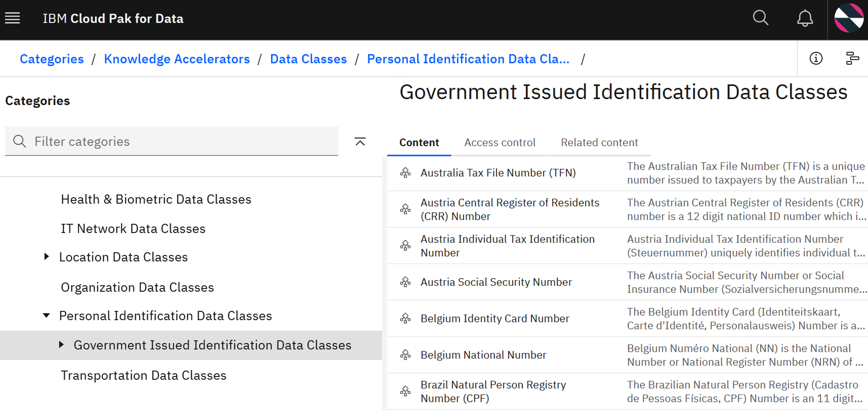Click the data class icon beside Austria Central Register
The height and width of the screenshot is (410, 868).
point(405,209)
